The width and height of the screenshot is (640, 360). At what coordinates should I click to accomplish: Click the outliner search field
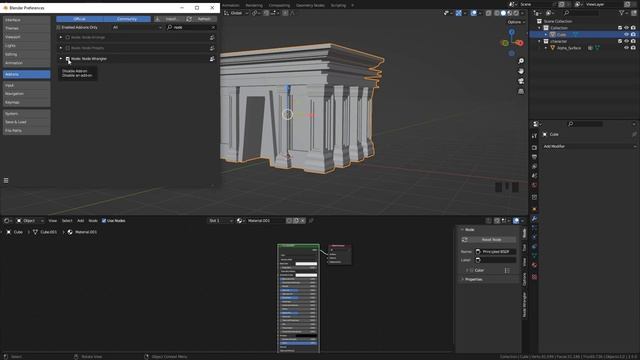click(x=581, y=13)
